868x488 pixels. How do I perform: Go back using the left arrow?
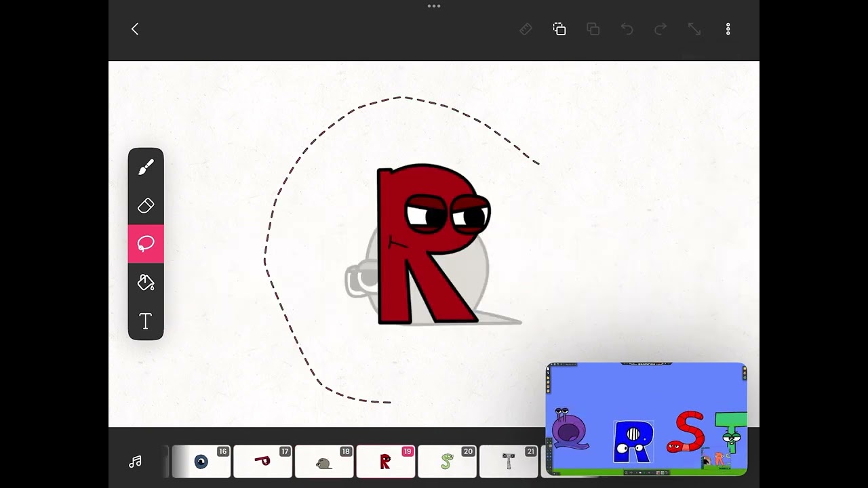(x=135, y=29)
